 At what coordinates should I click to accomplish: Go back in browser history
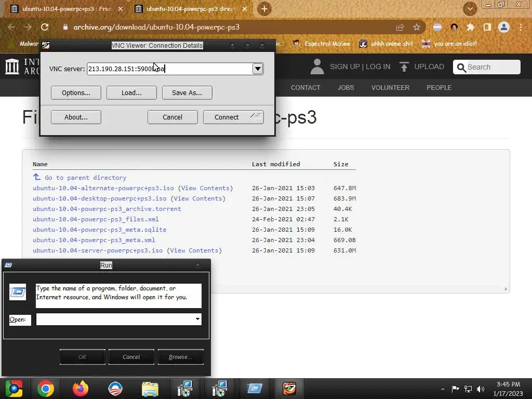[11, 27]
